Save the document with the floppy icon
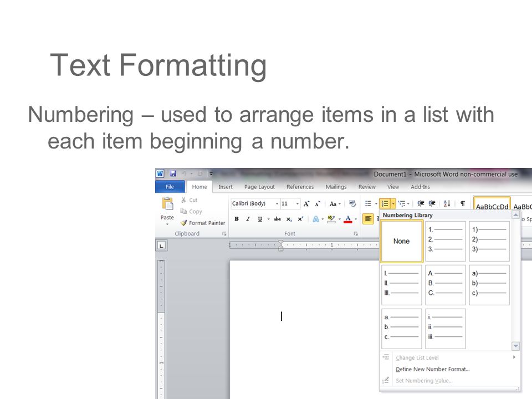Screen dimensions: 532x399 (173, 173)
